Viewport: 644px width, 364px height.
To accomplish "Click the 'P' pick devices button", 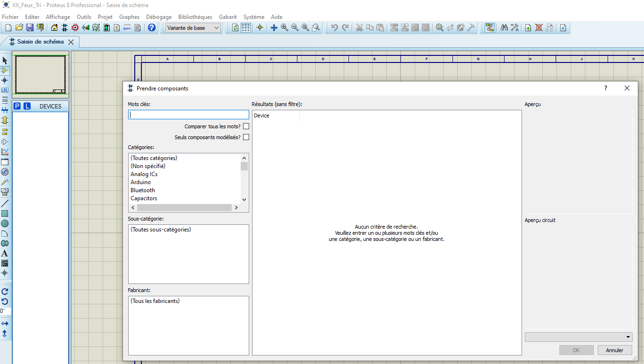I will 17,107.
